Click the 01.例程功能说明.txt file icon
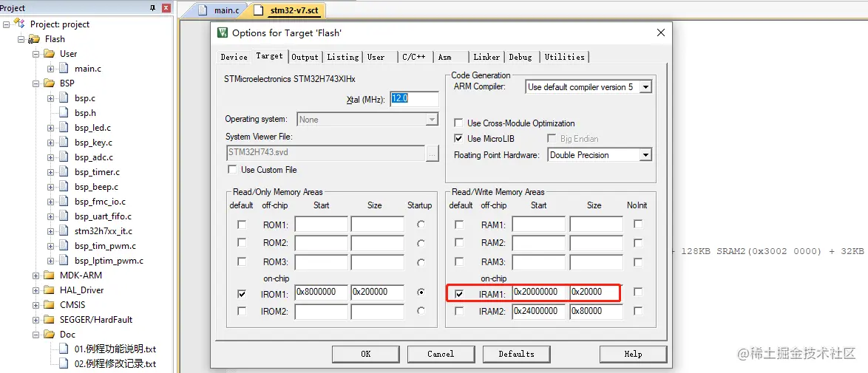The width and height of the screenshot is (868, 373). tap(65, 349)
